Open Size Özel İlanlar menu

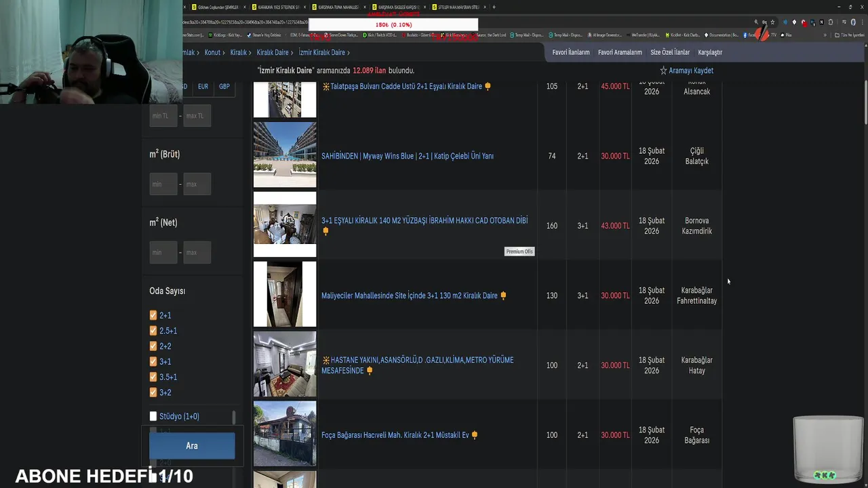670,52
